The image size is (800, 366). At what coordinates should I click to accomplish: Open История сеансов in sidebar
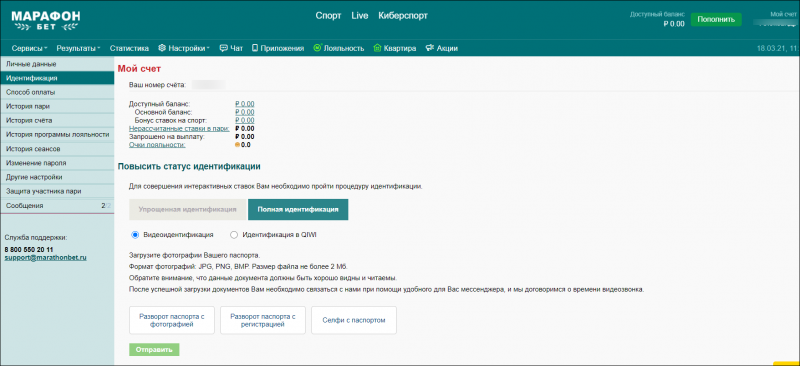57,149
